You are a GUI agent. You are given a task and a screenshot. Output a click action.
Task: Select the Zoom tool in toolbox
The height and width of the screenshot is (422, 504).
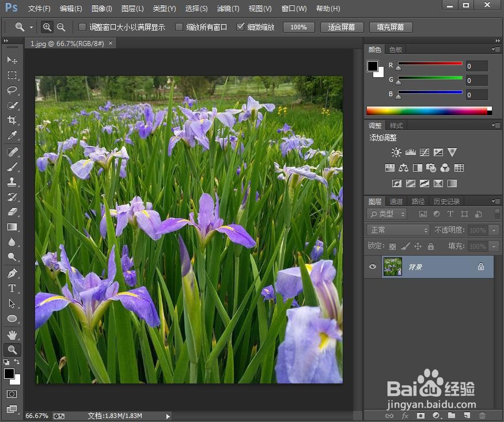click(12, 349)
